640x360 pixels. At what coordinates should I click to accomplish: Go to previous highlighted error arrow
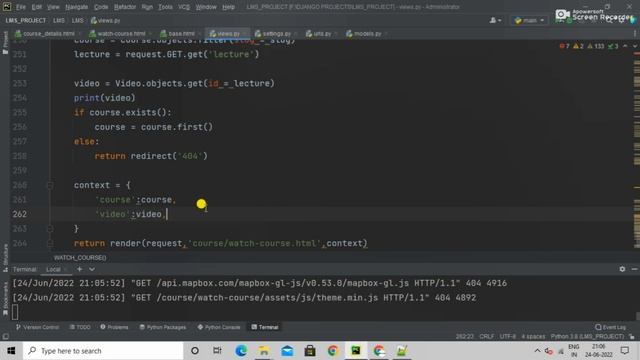(625, 46)
